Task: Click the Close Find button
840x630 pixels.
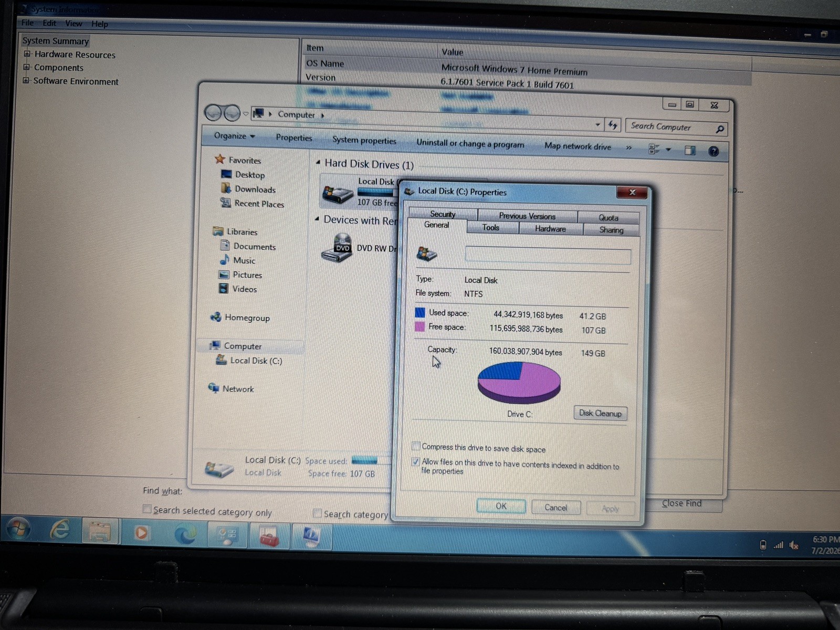Action: coord(681,503)
